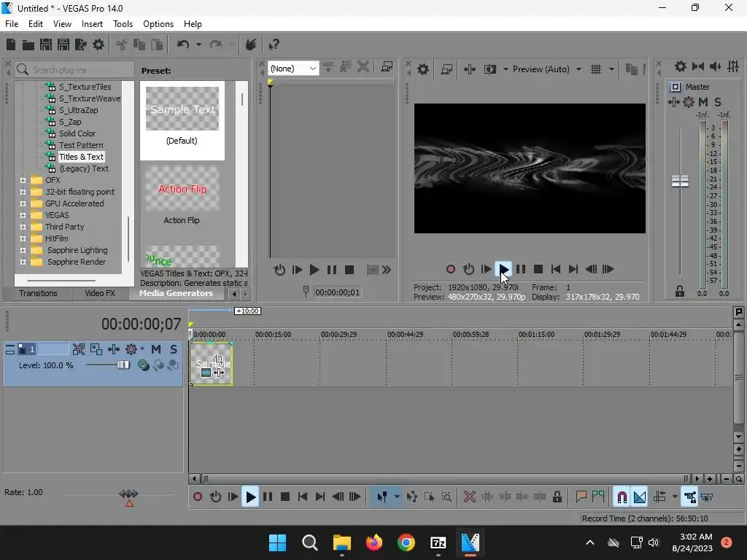
Task: Expand the Third Party folder
Action: tap(23, 227)
